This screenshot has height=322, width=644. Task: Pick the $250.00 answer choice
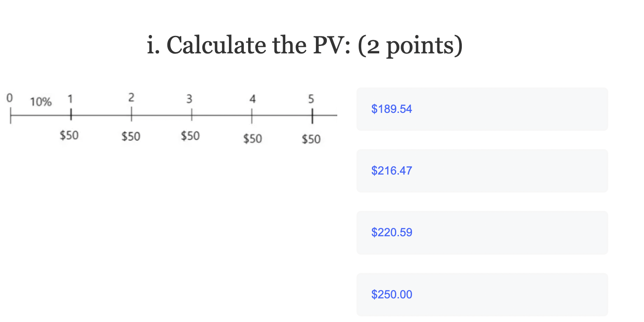tap(482, 294)
